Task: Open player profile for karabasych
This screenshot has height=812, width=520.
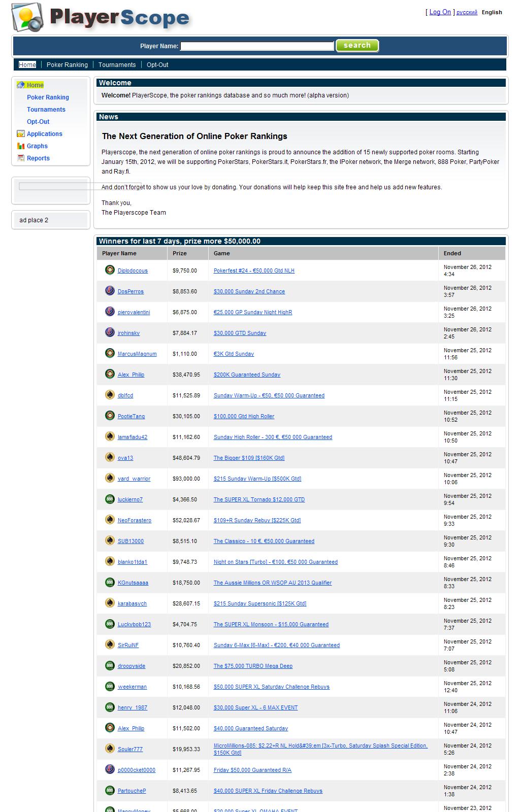Action: point(132,603)
